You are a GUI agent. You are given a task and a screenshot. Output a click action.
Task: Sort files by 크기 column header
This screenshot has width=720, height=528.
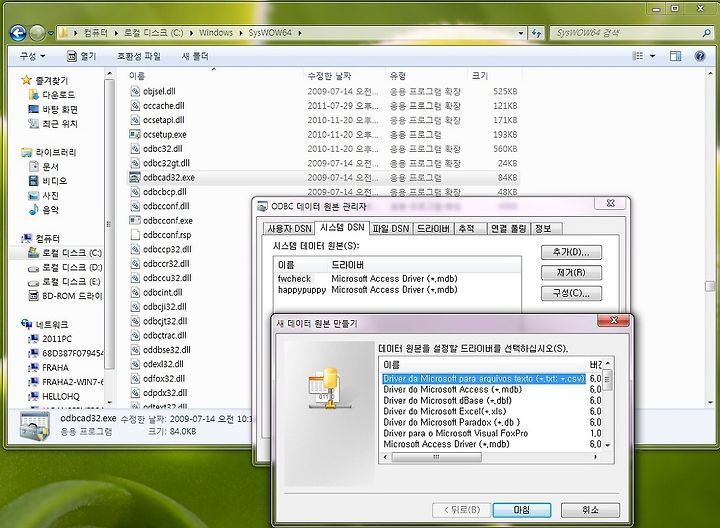click(x=480, y=76)
